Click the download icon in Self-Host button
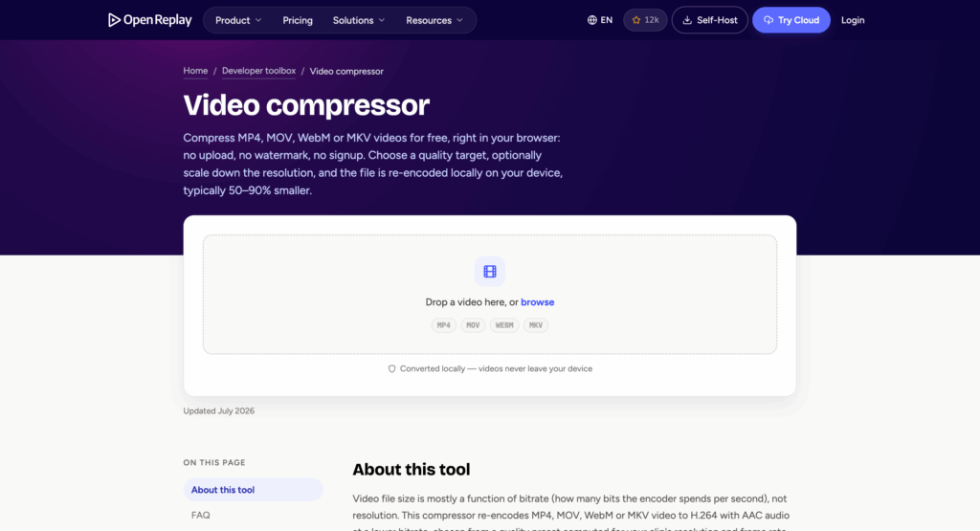This screenshot has width=980, height=531. pyautogui.click(x=687, y=20)
